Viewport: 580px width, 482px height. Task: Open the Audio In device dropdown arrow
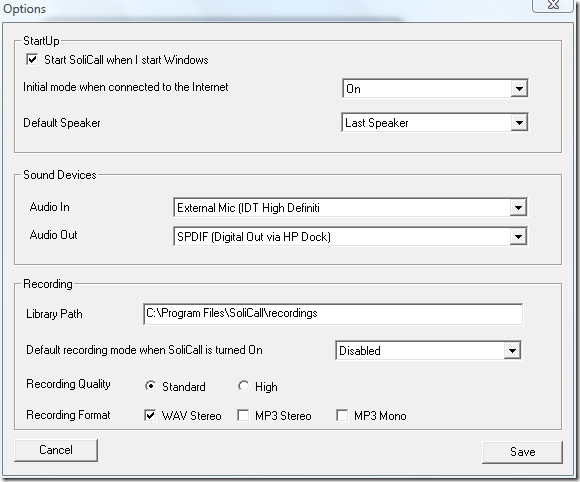click(x=518, y=208)
